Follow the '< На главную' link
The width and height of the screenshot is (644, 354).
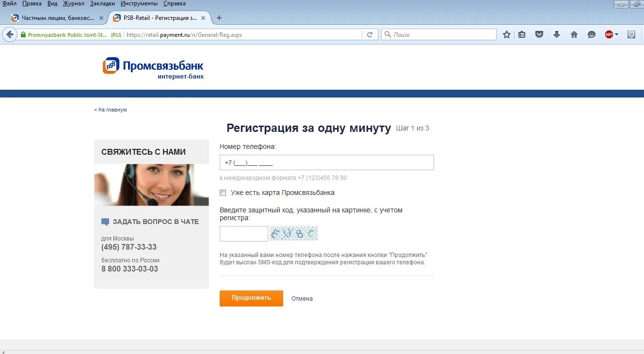coord(111,110)
